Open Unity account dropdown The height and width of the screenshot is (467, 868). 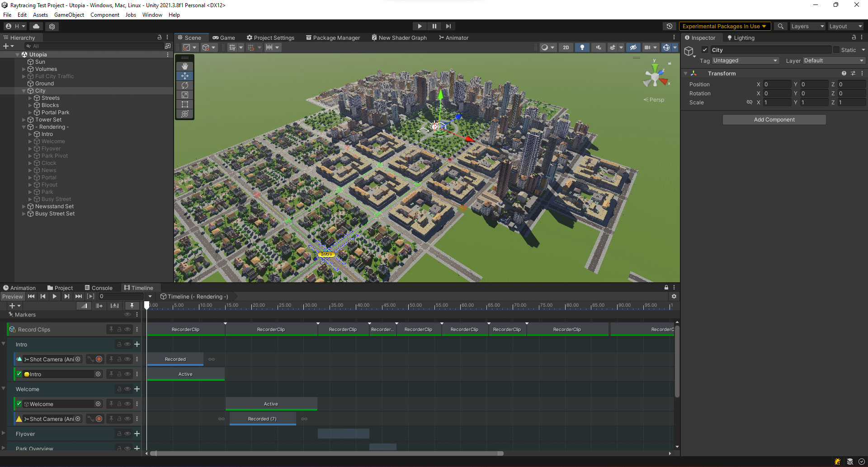coord(16,26)
